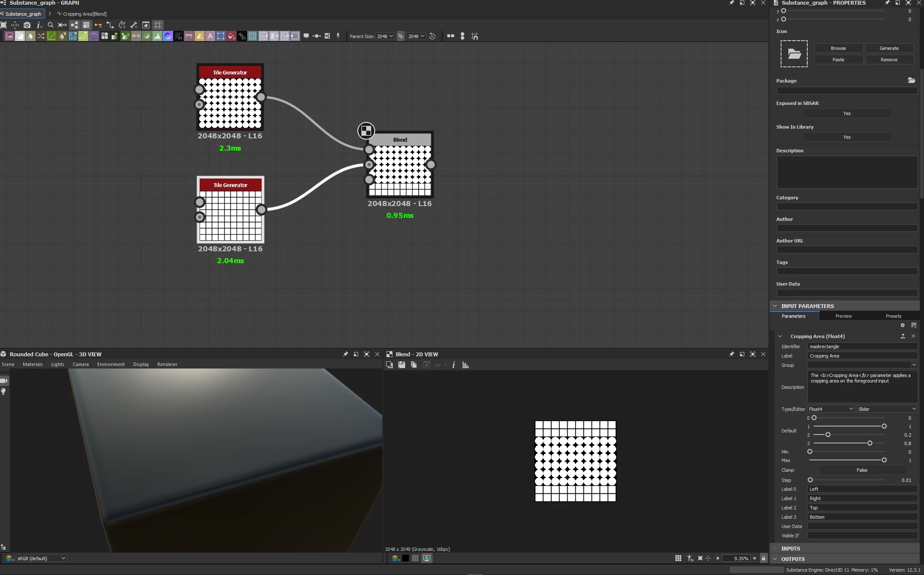Switch to the Presets tab

pyautogui.click(x=893, y=316)
